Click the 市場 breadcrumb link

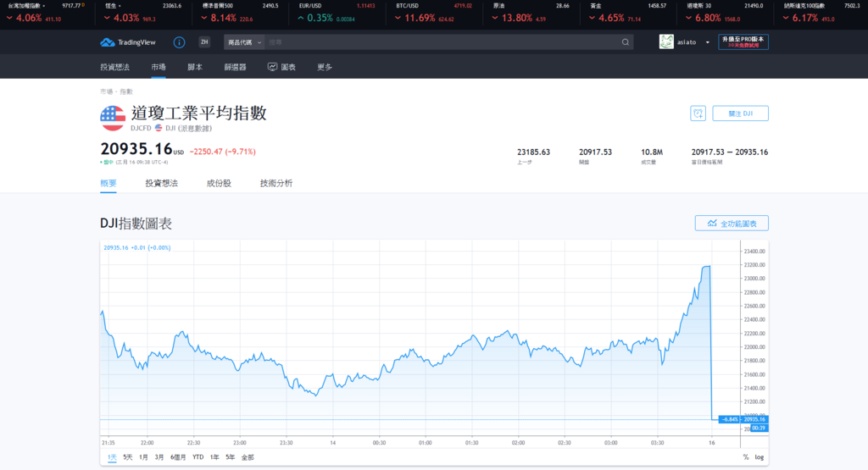click(x=106, y=91)
